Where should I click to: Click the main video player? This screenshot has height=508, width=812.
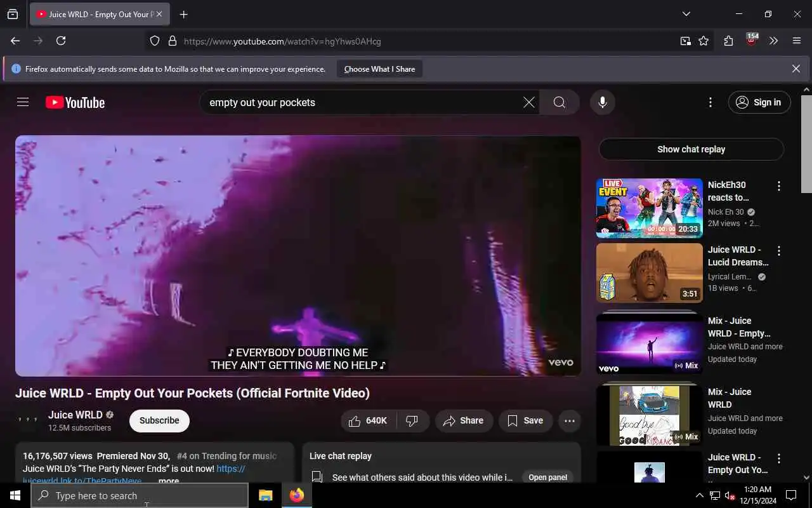(298, 256)
